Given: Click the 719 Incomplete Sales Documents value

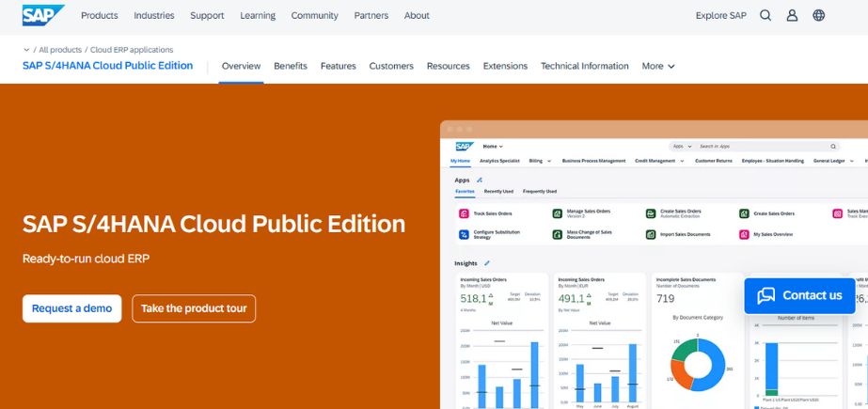Looking at the screenshot, I should [666, 299].
